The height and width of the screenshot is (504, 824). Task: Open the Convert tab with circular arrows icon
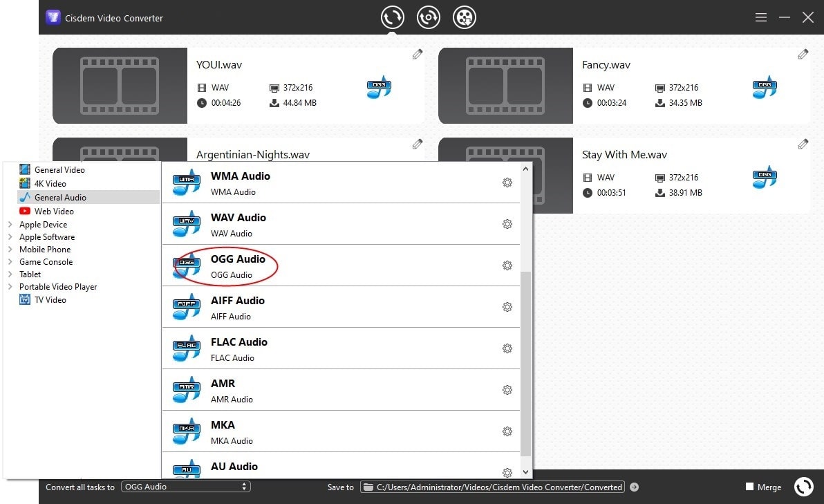pos(392,17)
